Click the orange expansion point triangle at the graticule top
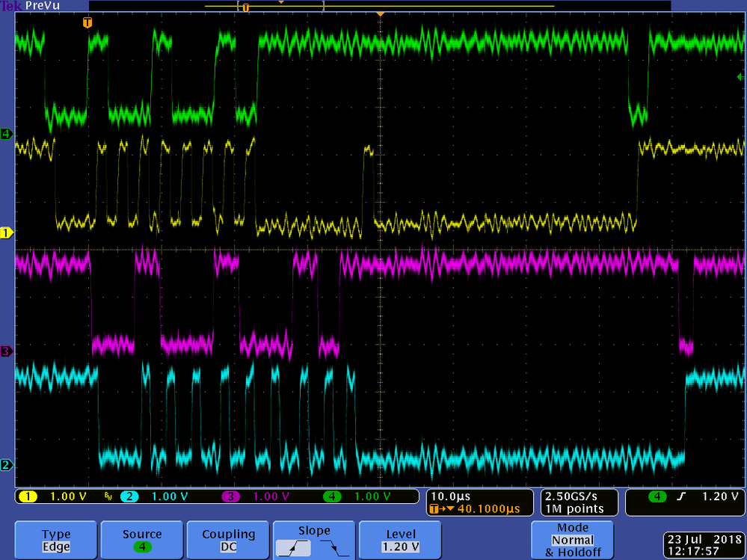Image resolution: width=747 pixels, height=560 pixels. (x=380, y=15)
